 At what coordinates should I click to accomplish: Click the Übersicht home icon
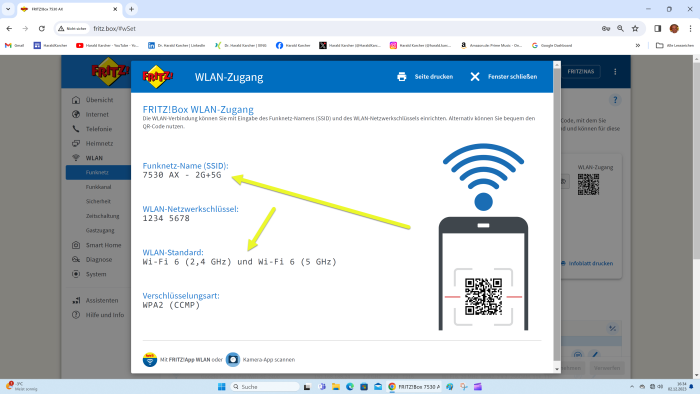click(x=76, y=100)
